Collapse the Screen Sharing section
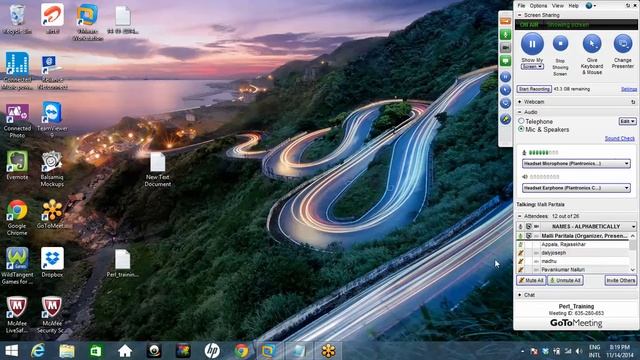This screenshot has height=360, width=640. pos(520,15)
